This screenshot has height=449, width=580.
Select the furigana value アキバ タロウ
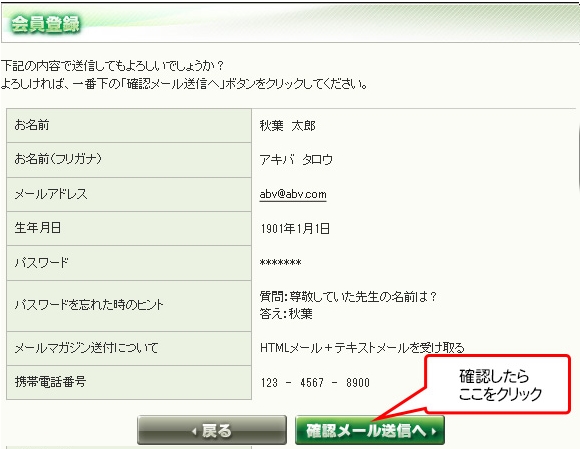296,160
